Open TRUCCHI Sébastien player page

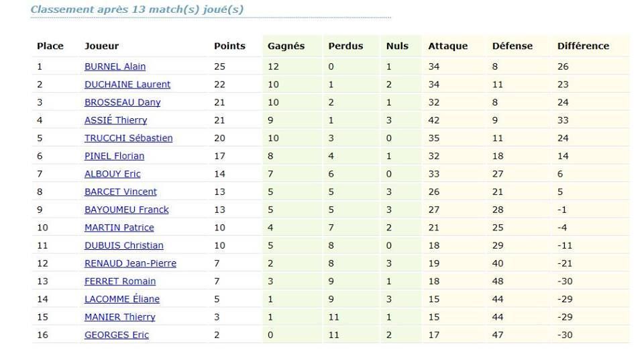point(129,138)
